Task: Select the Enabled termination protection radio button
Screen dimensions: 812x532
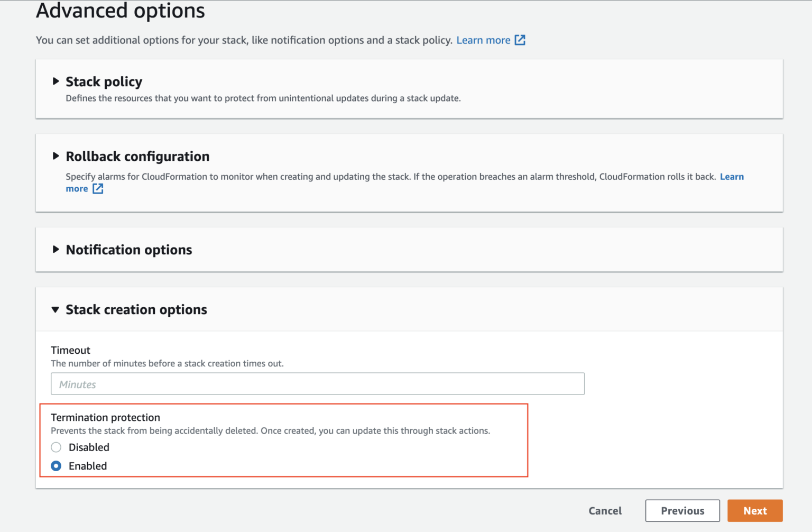Action: coord(56,466)
